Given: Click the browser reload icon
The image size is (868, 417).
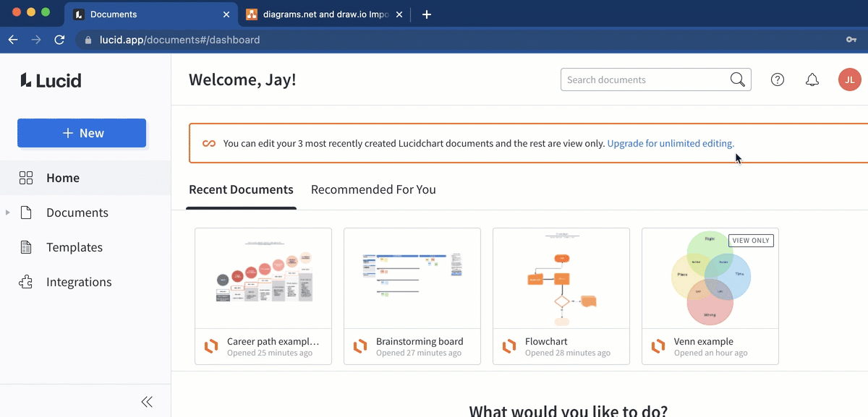Looking at the screenshot, I should coord(60,40).
